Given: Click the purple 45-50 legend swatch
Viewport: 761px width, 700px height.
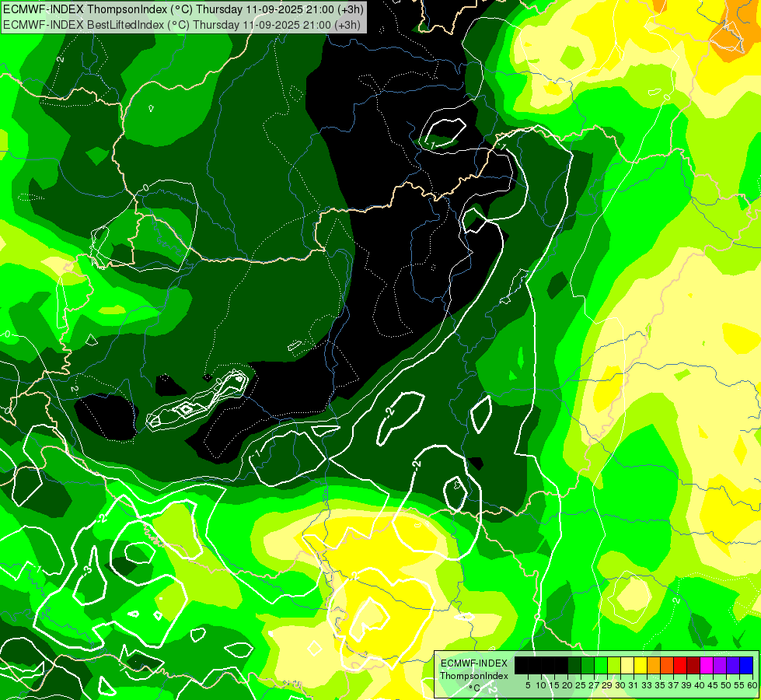Looking at the screenshot, I should point(720,665).
